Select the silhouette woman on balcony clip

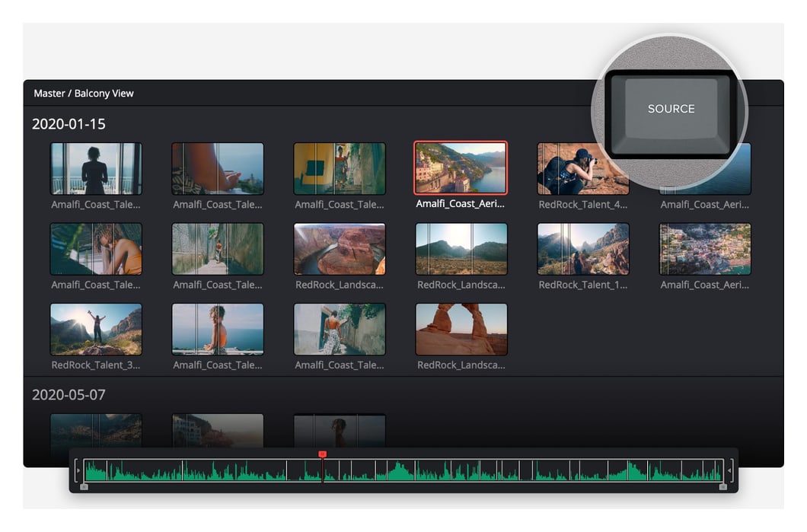[96, 168]
